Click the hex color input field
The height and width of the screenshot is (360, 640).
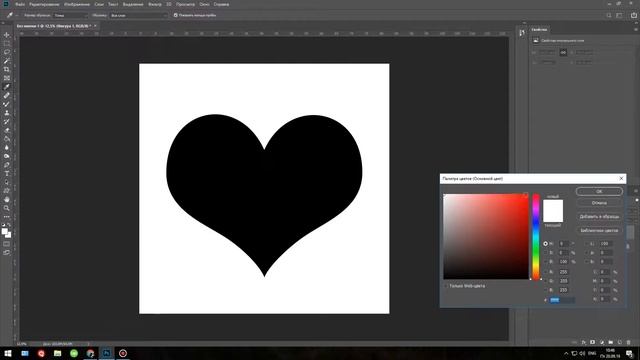point(562,300)
